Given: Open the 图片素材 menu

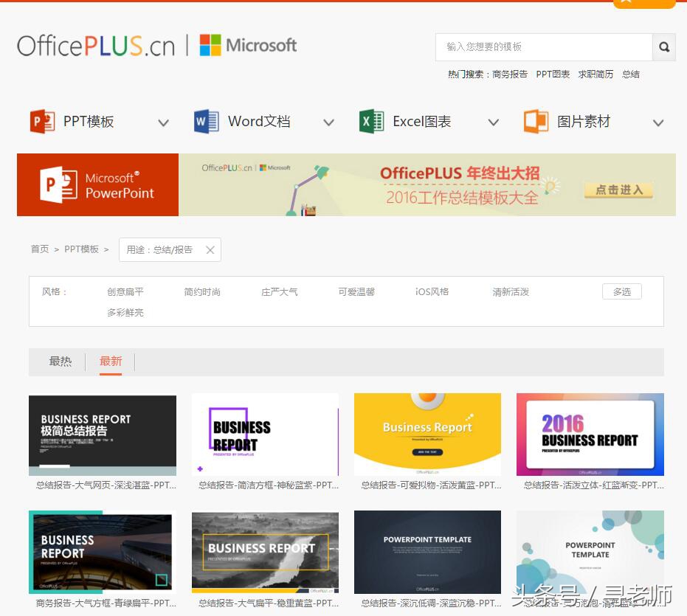Looking at the screenshot, I should 584,122.
